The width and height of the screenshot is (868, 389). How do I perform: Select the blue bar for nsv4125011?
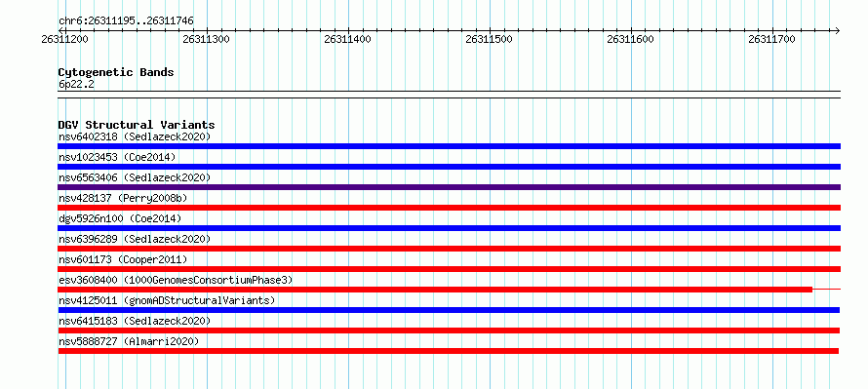pyautogui.click(x=449, y=310)
